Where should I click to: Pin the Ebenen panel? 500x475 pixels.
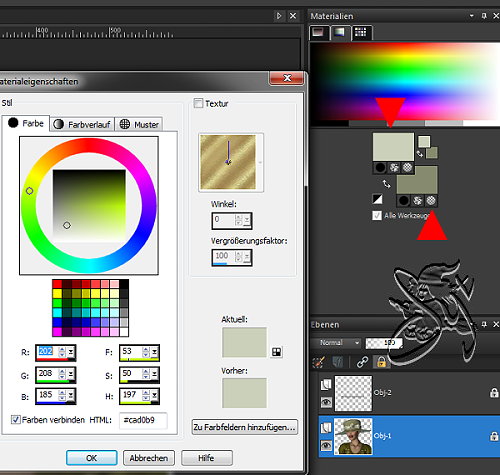(x=484, y=324)
